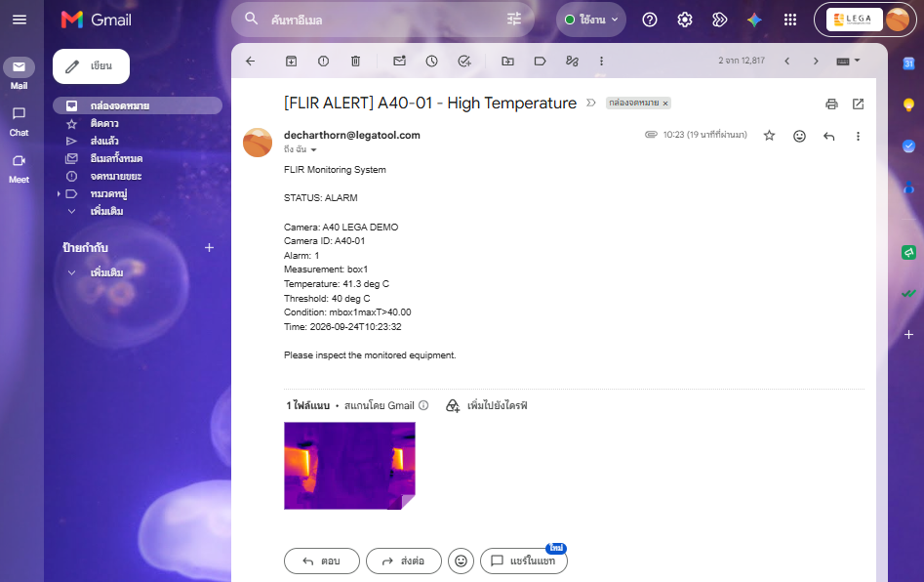Open Gemini sparkle icon
The width and height of the screenshot is (924, 582).
(x=754, y=21)
